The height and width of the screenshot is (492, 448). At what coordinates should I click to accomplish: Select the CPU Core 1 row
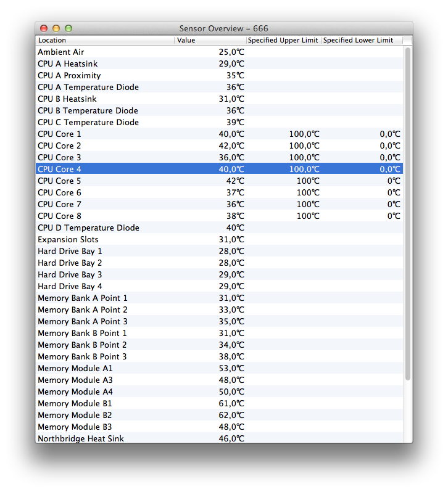(x=219, y=134)
